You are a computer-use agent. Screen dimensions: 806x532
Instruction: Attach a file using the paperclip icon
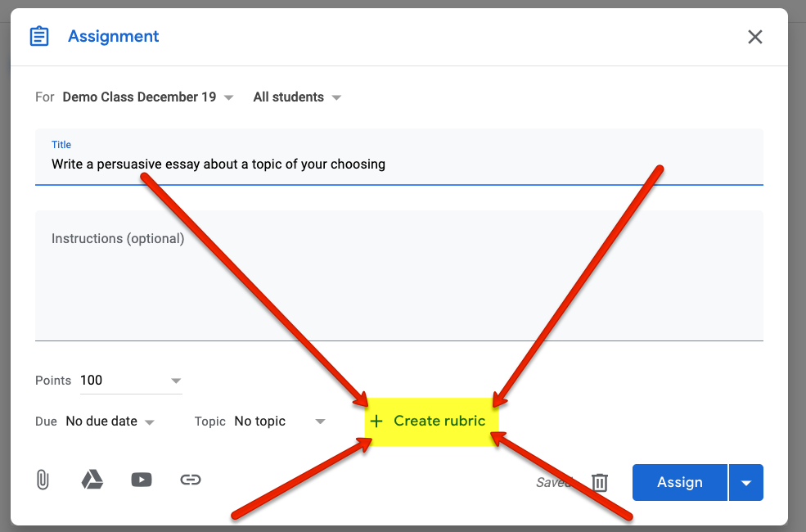point(43,480)
